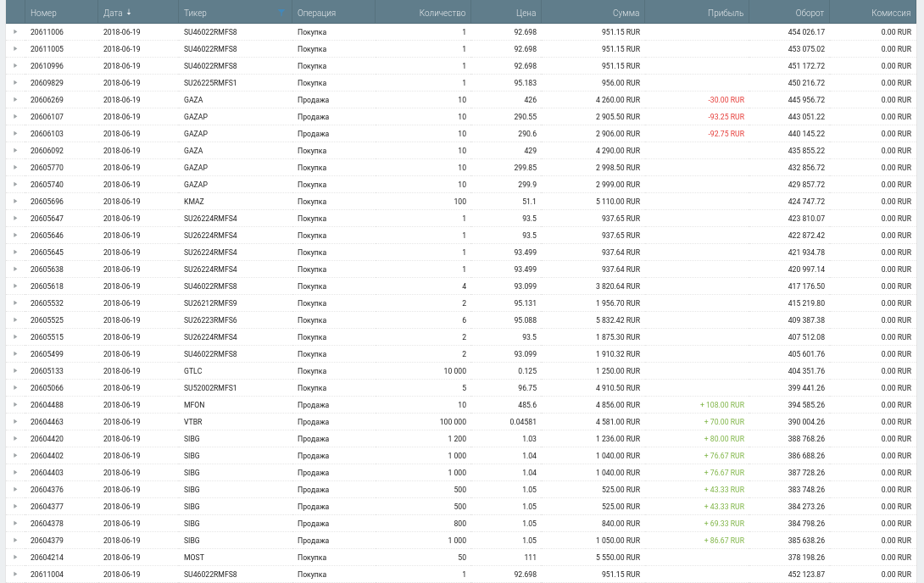
Task: Sort by the Цена column header
Action: (x=526, y=13)
